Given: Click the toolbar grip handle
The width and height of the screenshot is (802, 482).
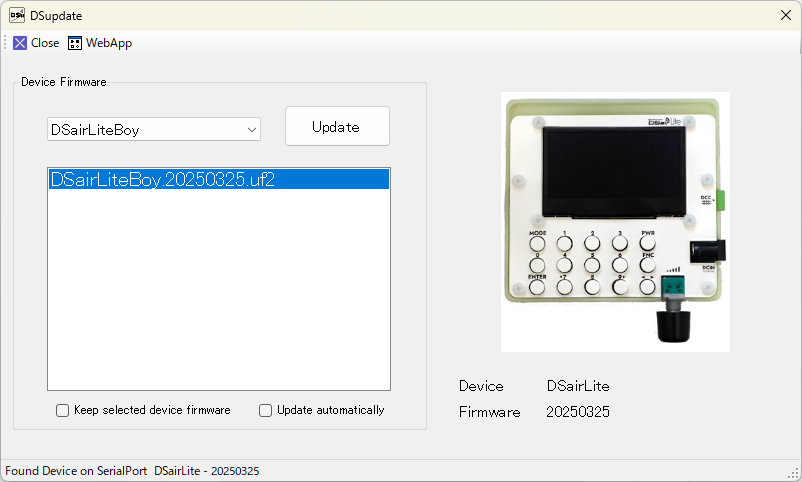Looking at the screenshot, I should click(6, 43).
